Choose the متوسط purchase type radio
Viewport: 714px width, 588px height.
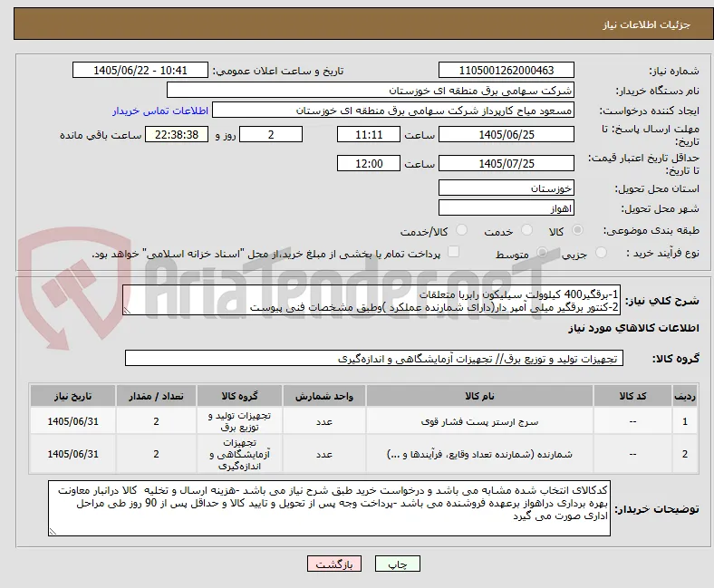click(x=542, y=253)
